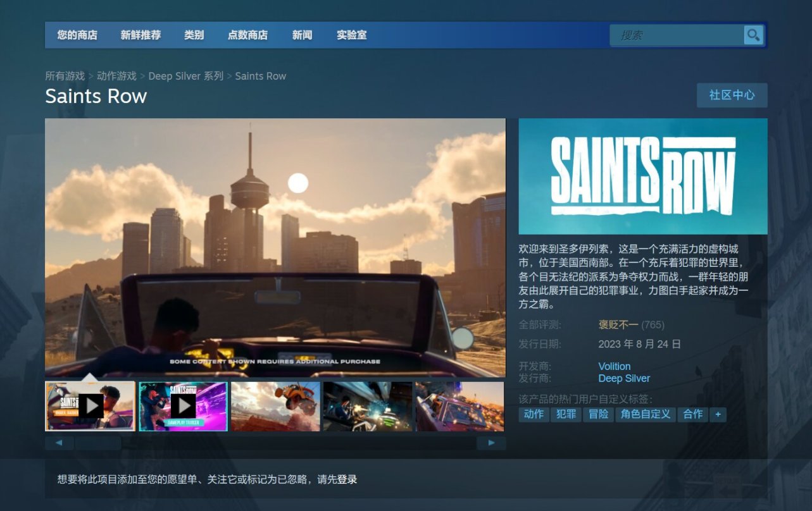812x511 pixels.
Task: Select the night car chase screenshot thumbnail
Action: [368, 406]
